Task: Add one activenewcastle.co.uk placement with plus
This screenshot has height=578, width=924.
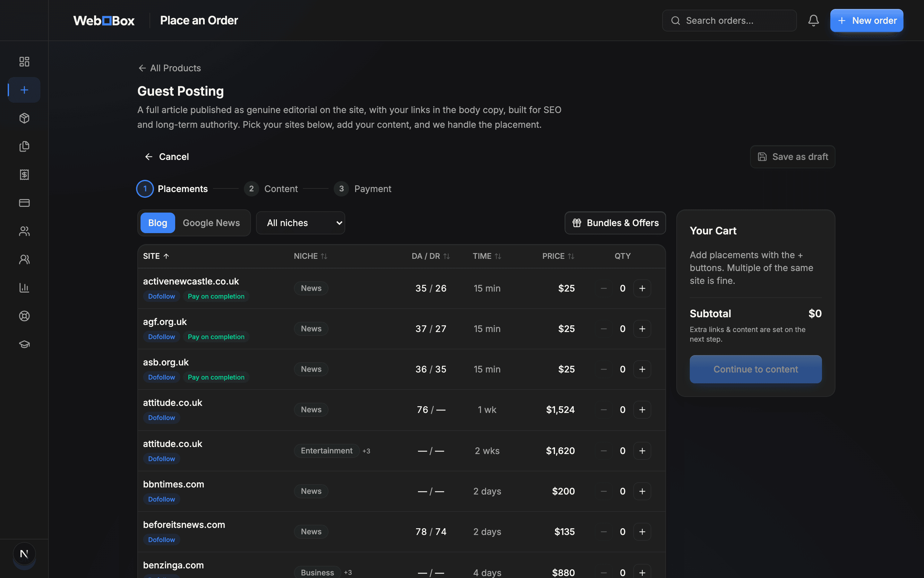Action: (x=642, y=288)
